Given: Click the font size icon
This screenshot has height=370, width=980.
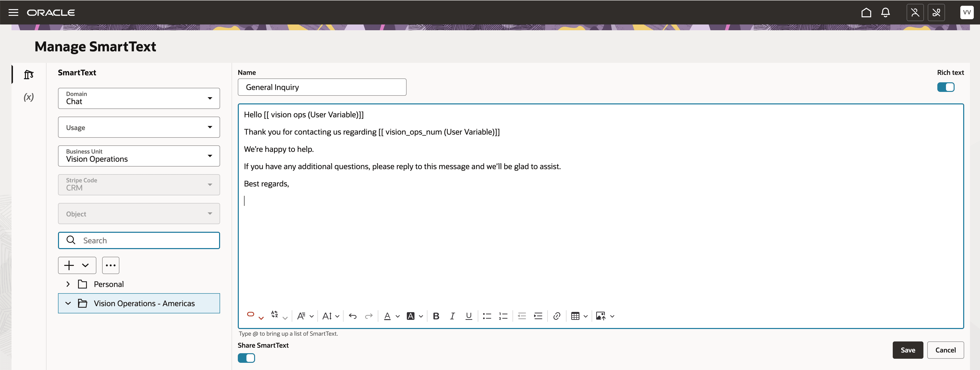Looking at the screenshot, I should point(327,316).
